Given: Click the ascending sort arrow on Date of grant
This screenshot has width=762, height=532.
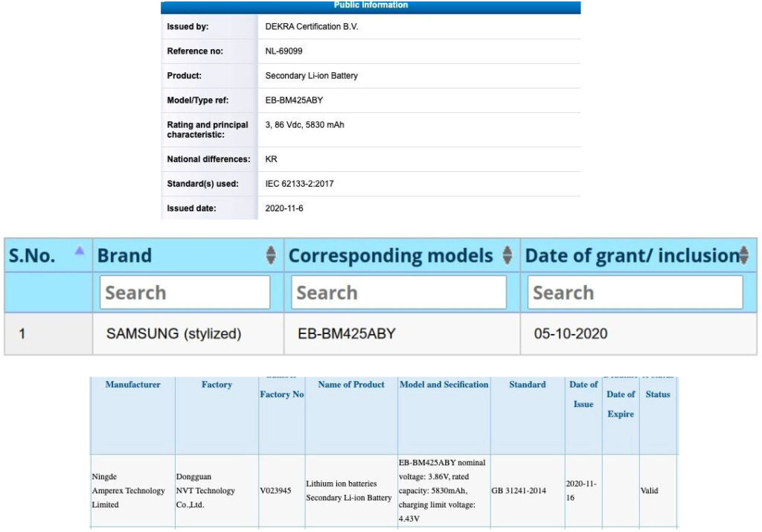Looking at the screenshot, I should (x=743, y=251).
